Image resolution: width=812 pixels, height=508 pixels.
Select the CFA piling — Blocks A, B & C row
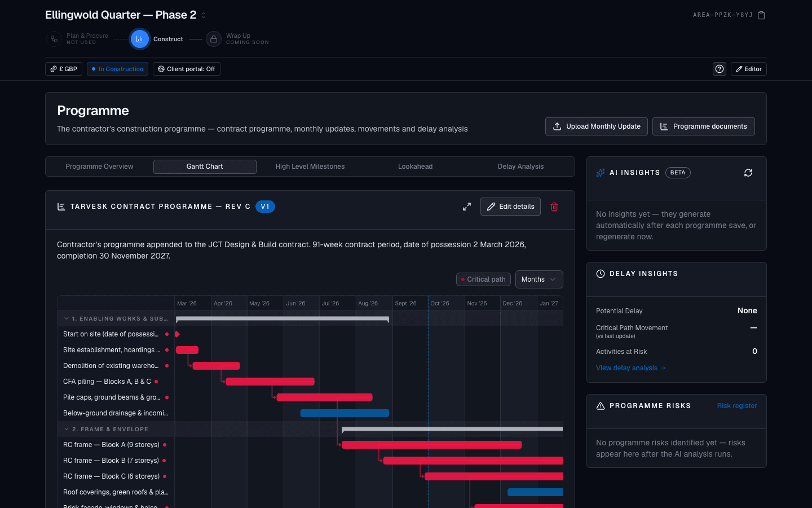click(107, 382)
